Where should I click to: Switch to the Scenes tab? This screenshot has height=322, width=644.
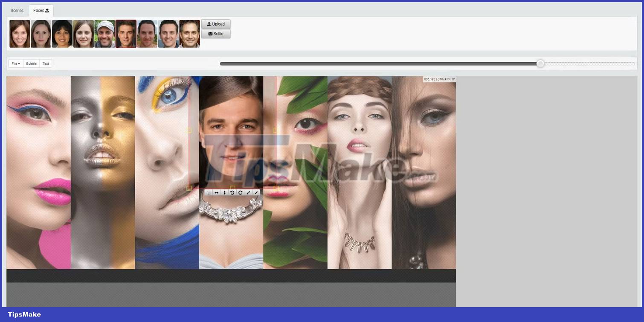(x=17, y=11)
